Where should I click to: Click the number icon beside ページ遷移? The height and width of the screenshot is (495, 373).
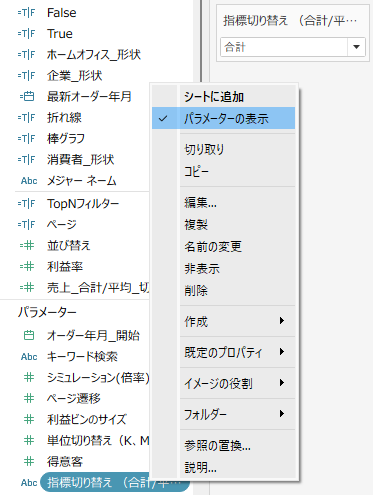[29, 399]
